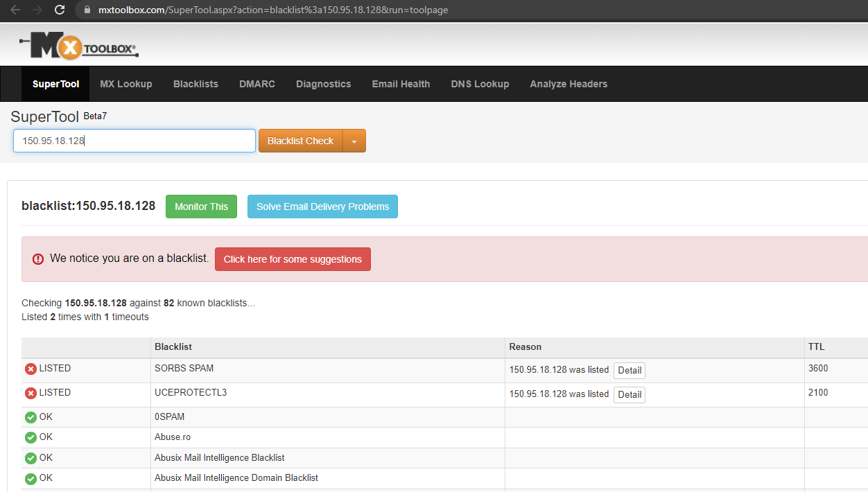Select the SORBS SPAM blacklist name
Viewport: 868px width, 492px height.
tap(184, 368)
